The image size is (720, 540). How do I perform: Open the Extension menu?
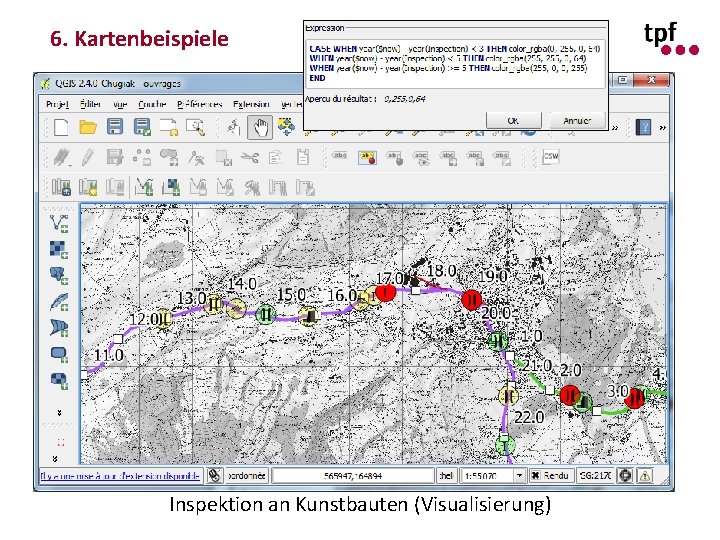tap(251, 104)
